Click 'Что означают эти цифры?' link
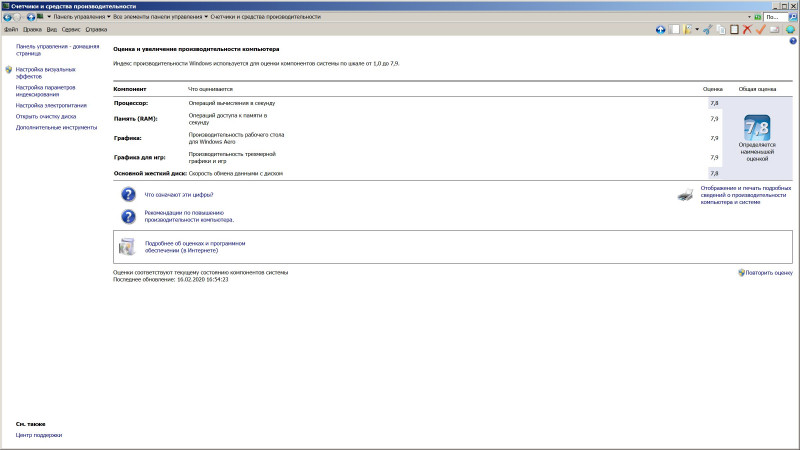800x450 pixels. coord(179,195)
